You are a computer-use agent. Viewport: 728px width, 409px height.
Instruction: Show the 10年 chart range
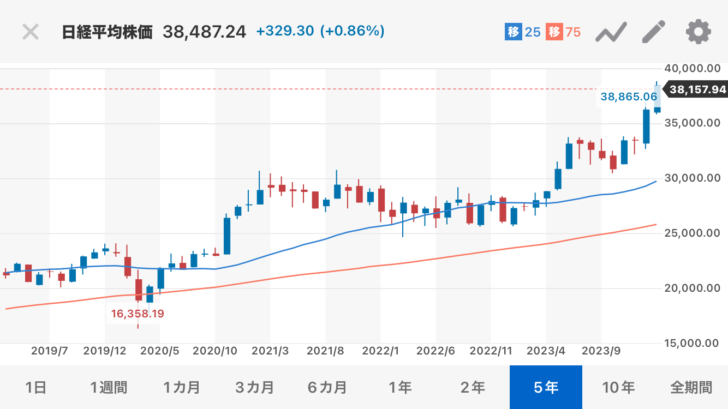pyautogui.click(x=619, y=387)
